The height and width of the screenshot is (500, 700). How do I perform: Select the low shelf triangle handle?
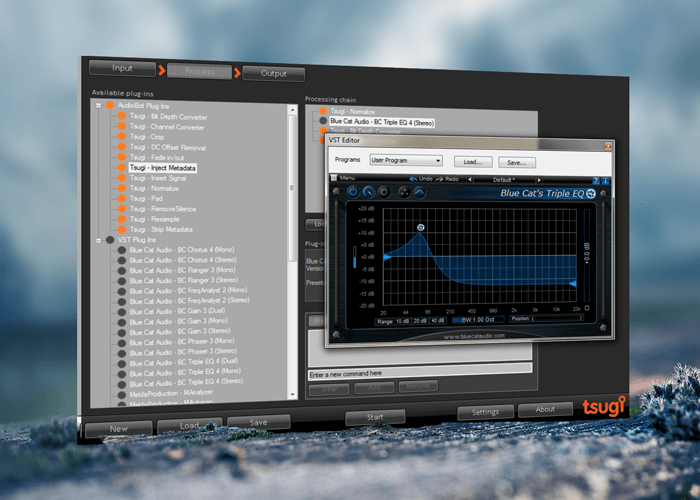387,257
